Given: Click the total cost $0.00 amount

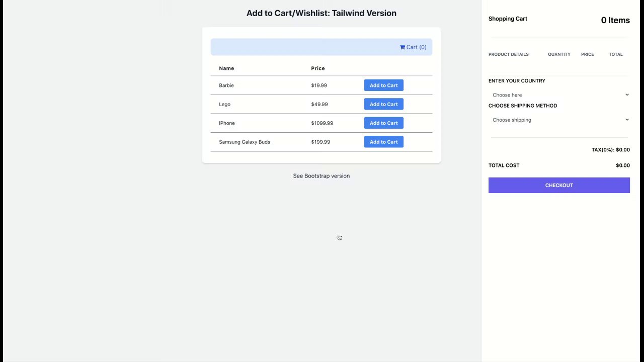Looking at the screenshot, I should pos(622,165).
